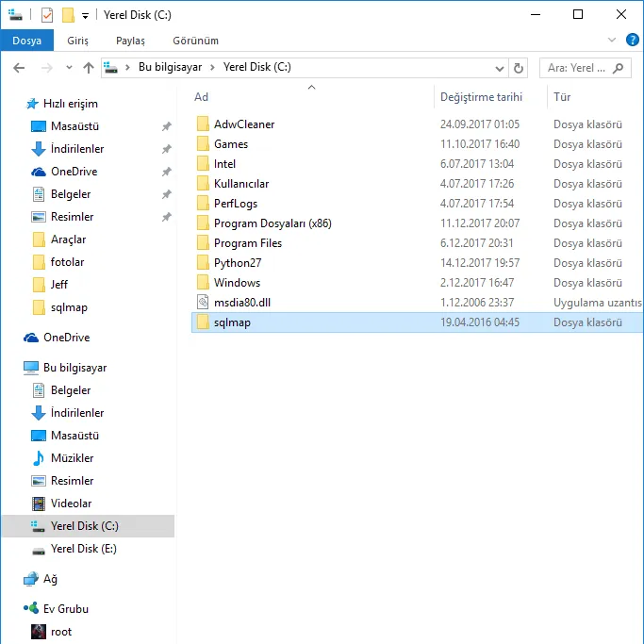
Task: Open pinned OneDrive under Hızlı erişim
Action: click(74, 172)
